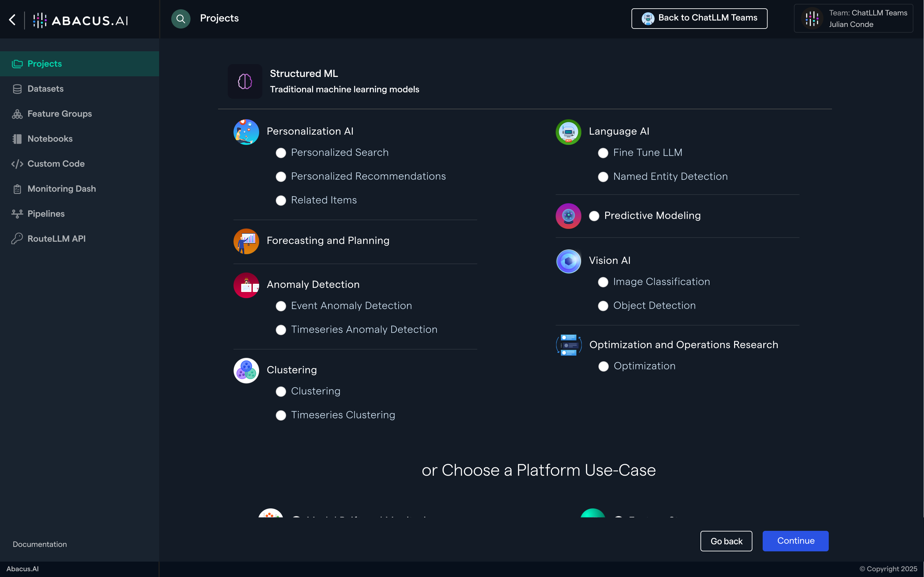Click the Forecasting and Planning icon
Image resolution: width=924 pixels, height=577 pixels.
pos(246,241)
